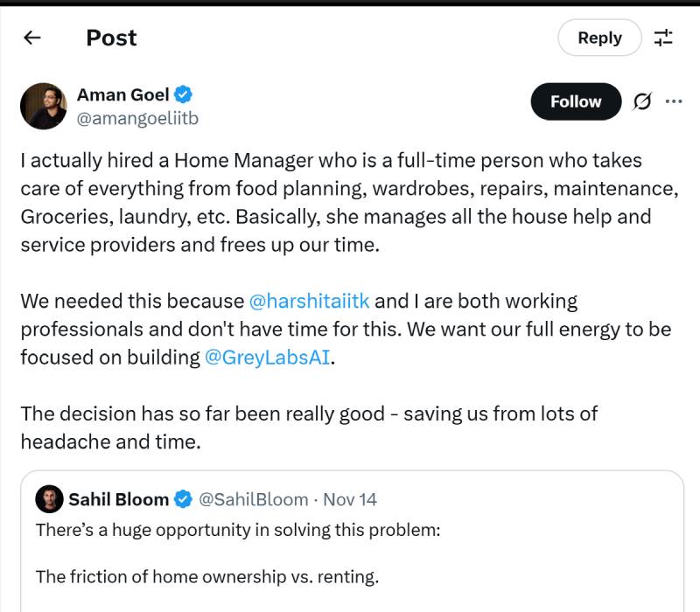This screenshot has width=700, height=612.
Task: Open quoted post about home ownership friction
Action: [350, 560]
